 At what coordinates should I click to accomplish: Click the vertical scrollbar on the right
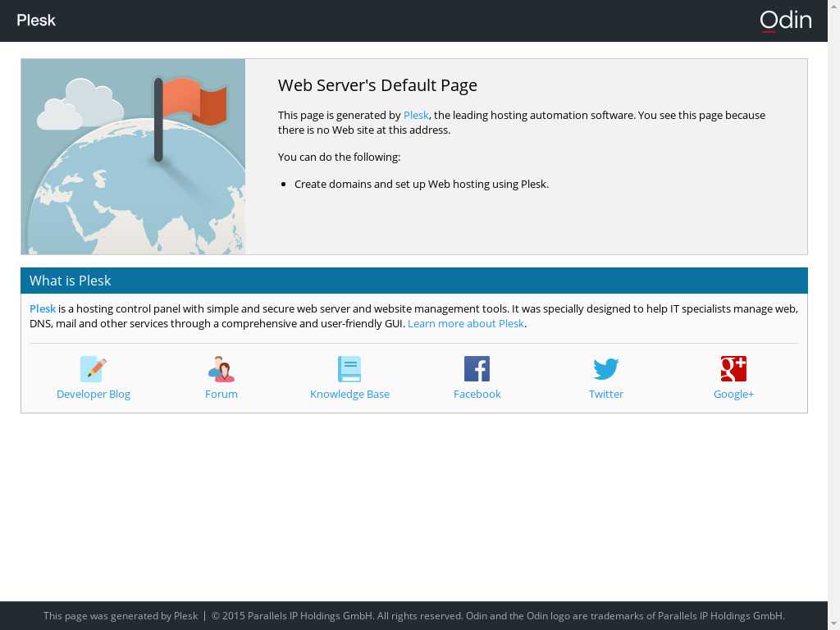tap(833, 315)
